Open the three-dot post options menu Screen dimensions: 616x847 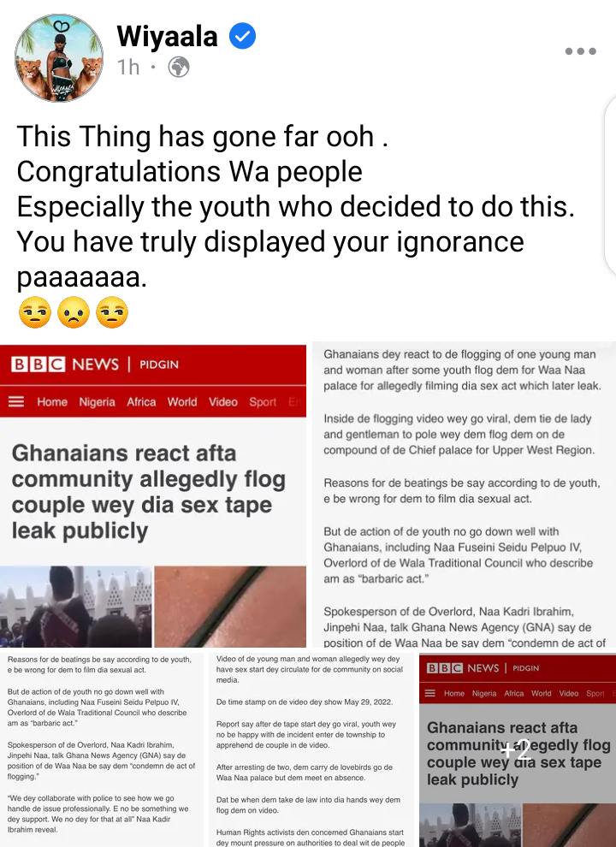[x=580, y=51]
